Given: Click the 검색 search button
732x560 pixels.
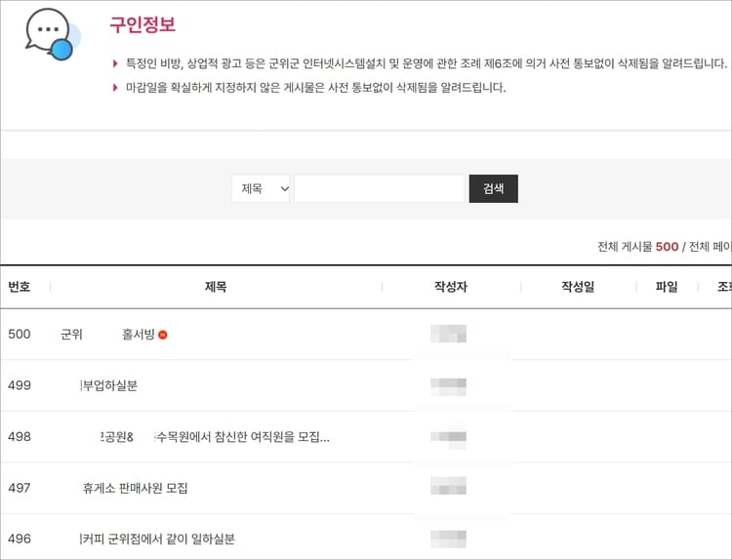Looking at the screenshot, I should pyautogui.click(x=494, y=188).
